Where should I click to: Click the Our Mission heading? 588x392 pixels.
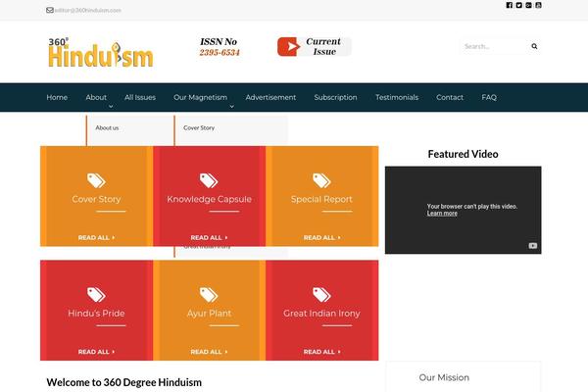point(444,377)
